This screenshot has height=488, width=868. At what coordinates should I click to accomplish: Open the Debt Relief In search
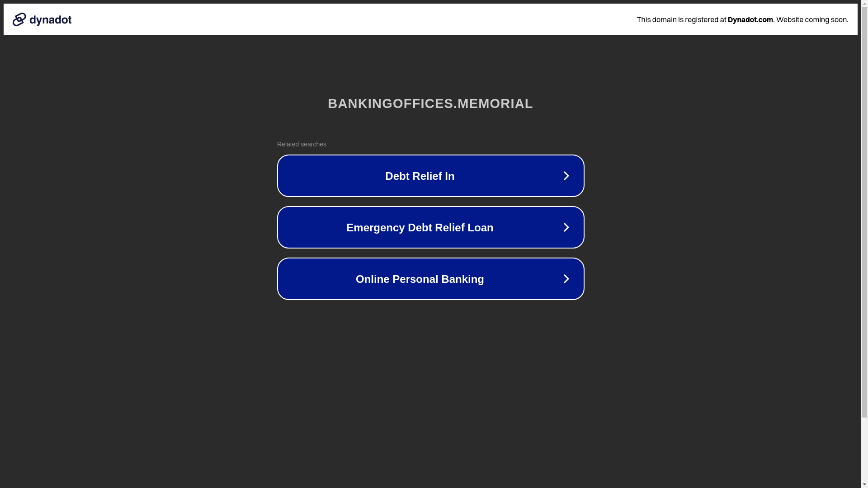coord(430,176)
